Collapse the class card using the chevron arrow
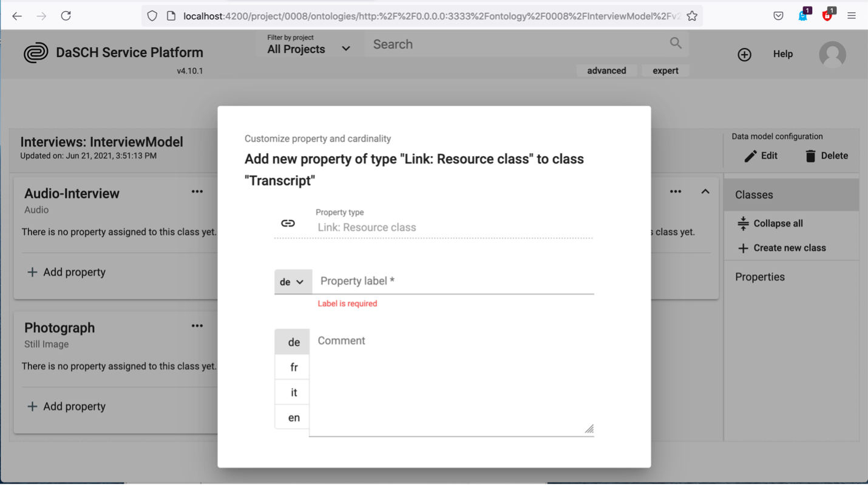Image resolution: width=868 pixels, height=486 pixels. click(705, 191)
